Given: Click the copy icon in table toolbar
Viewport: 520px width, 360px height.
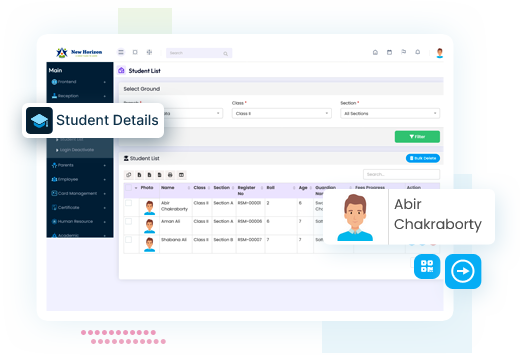Looking at the screenshot, I should tap(129, 175).
